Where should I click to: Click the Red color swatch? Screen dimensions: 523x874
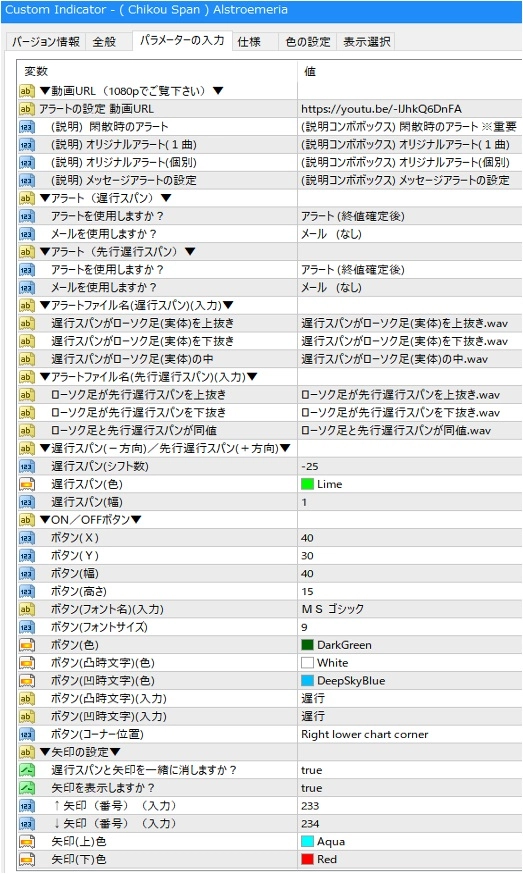click(x=307, y=859)
